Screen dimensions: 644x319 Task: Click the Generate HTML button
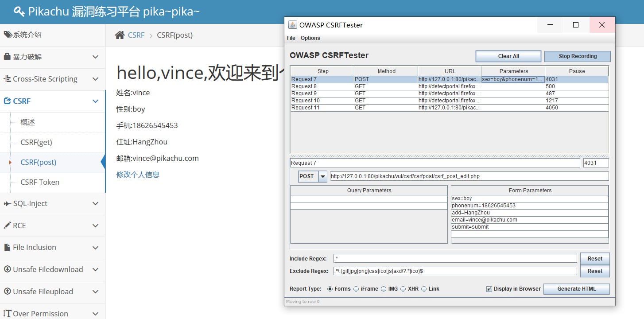tap(577, 289)
